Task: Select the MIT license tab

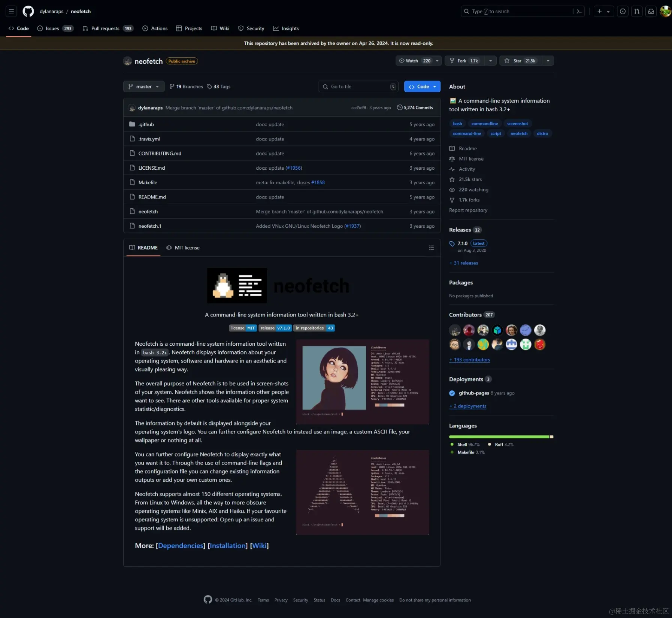Action: pos(183,248)
